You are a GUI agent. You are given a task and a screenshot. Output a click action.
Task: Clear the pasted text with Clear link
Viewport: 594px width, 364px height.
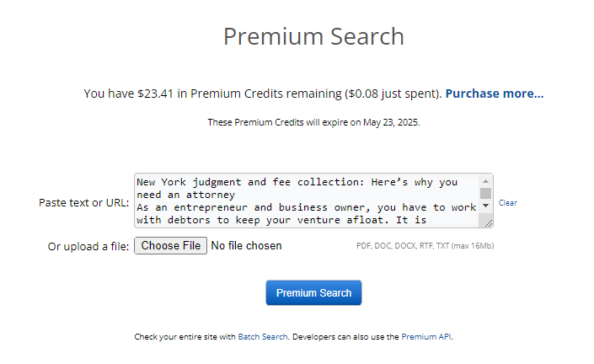click(507, 203)
